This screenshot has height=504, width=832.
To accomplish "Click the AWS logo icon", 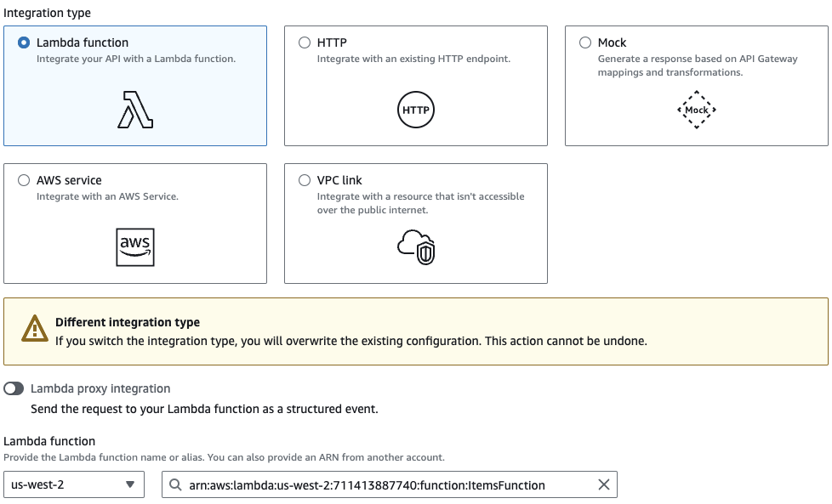I will click(135, 246).
